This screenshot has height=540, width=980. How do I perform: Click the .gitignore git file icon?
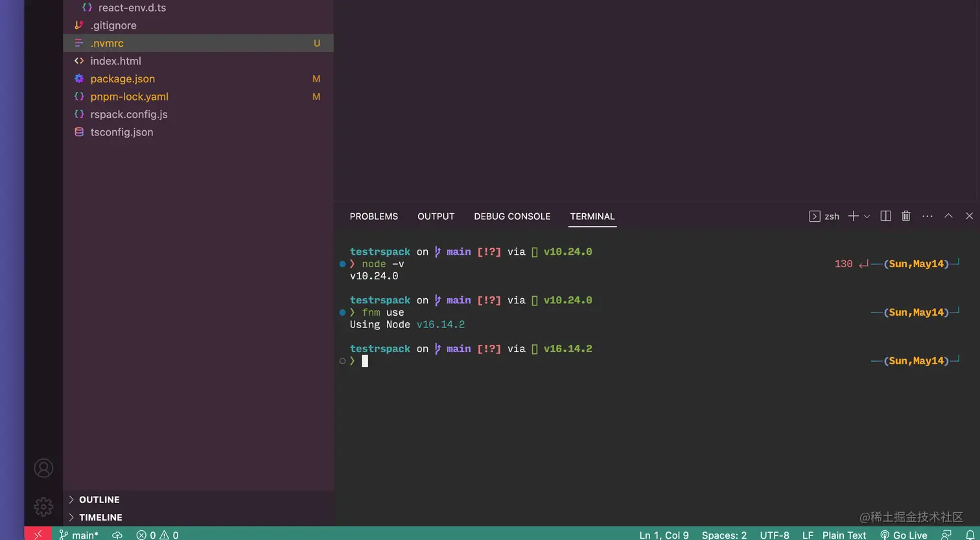(x=79, y=25)
